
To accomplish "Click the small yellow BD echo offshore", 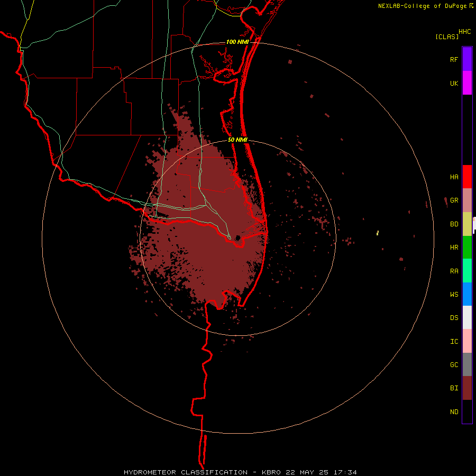I will (377, 233).
